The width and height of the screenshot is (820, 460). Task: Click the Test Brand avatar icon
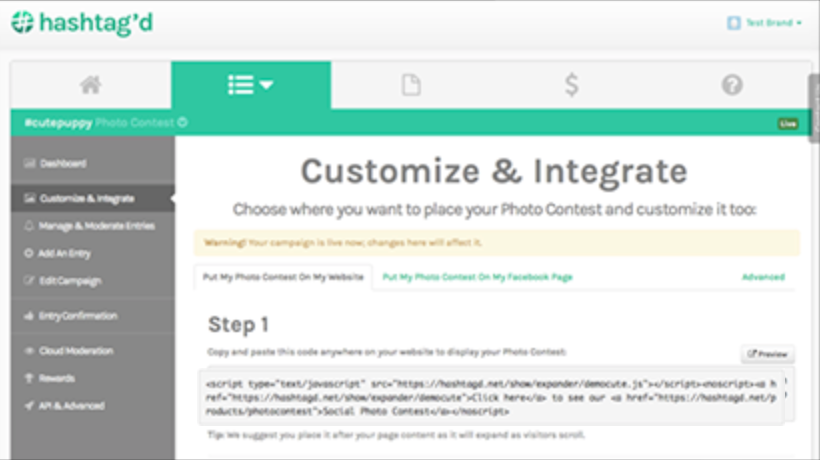coord(734,22)
